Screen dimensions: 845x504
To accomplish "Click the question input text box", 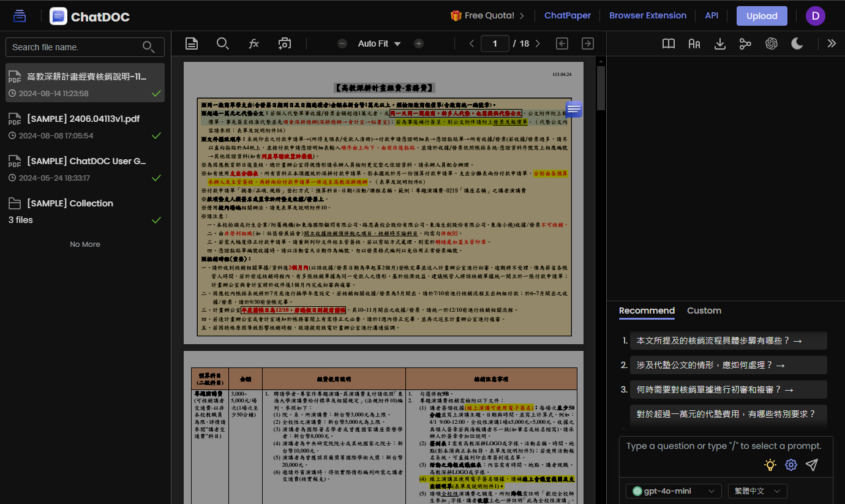I will pyautogui.click(x=726, y=446).
